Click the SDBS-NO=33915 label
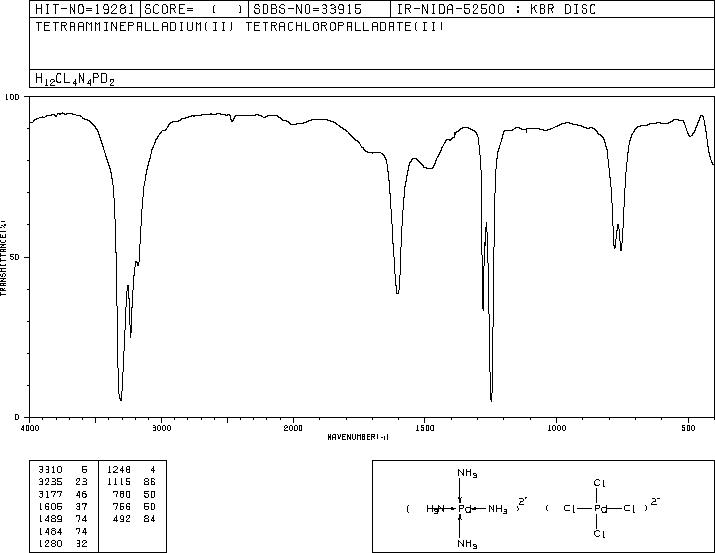The width and height of the screenshot is (715, 553). (x=307, y=9)
